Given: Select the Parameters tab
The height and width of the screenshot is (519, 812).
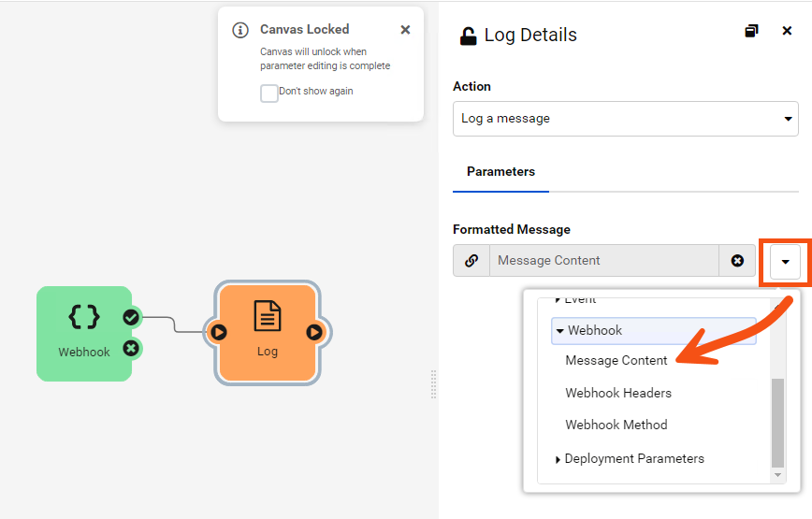Looking at the screenshot, I should point(500,172).
